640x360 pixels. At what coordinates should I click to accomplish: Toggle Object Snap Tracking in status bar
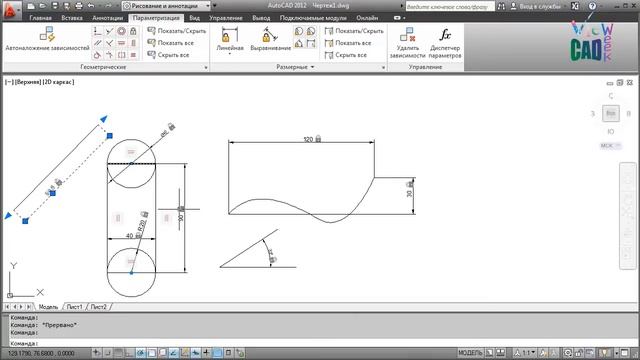[174, 352]
